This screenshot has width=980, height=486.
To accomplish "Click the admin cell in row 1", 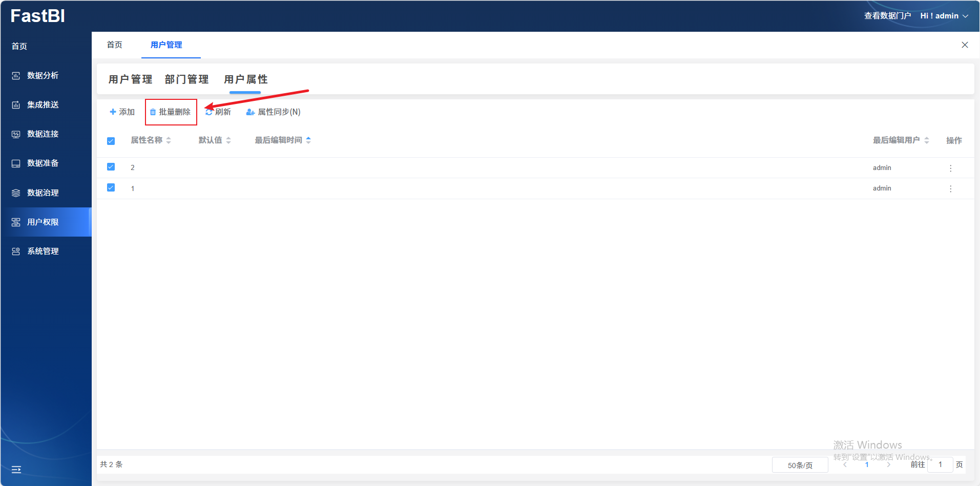I will (x=882, y=188).
